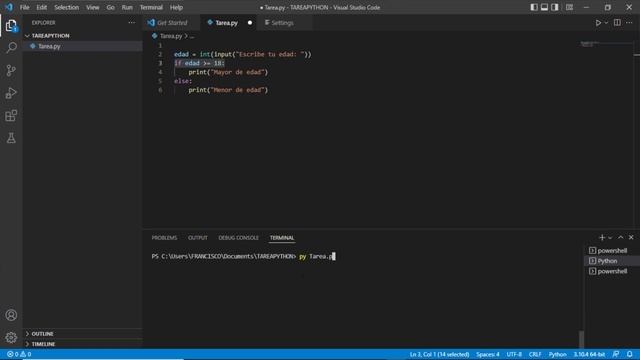The height and width of the screenshot is (360, 640).
Task: Open notifications bell icon
Action: click(x=630, y=354)
